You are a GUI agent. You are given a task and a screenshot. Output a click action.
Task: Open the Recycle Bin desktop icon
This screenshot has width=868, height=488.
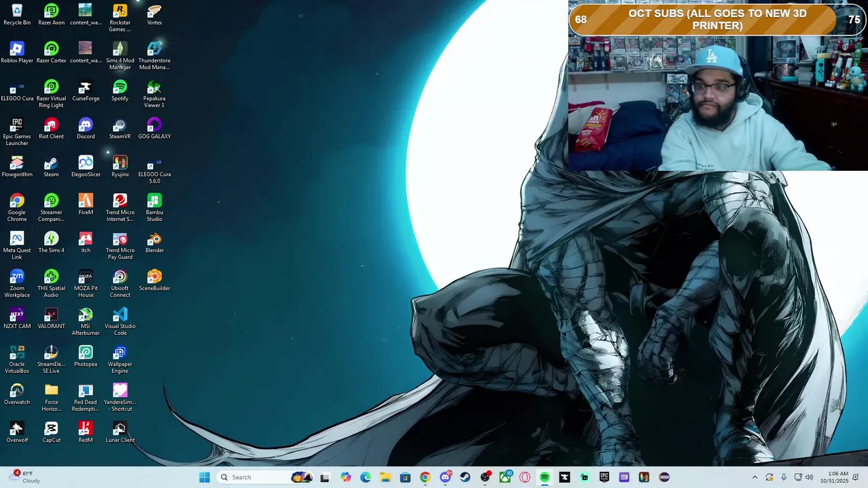click(17, 15)
